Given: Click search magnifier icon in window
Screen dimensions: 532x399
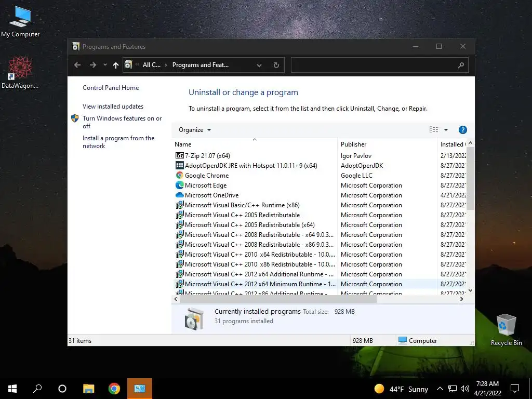Looking at the screenshot, I should pos(461,65).
